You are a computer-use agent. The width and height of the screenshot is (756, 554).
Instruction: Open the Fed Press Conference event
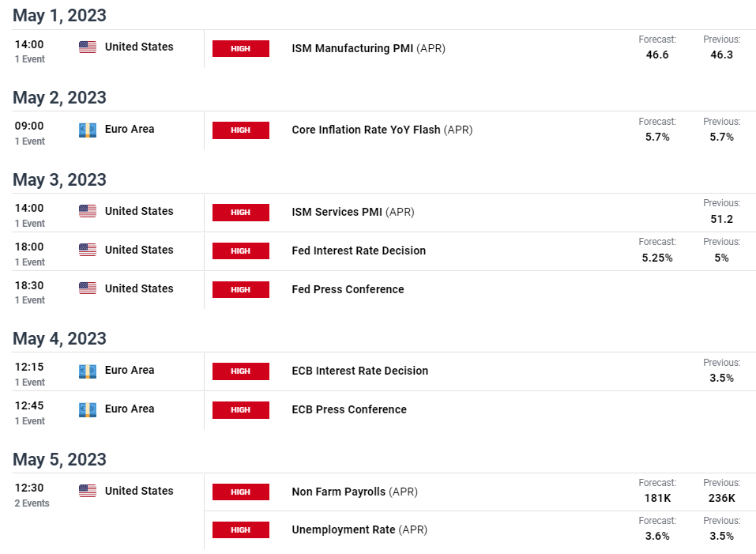pyautogui.click(x=348, y=289)
